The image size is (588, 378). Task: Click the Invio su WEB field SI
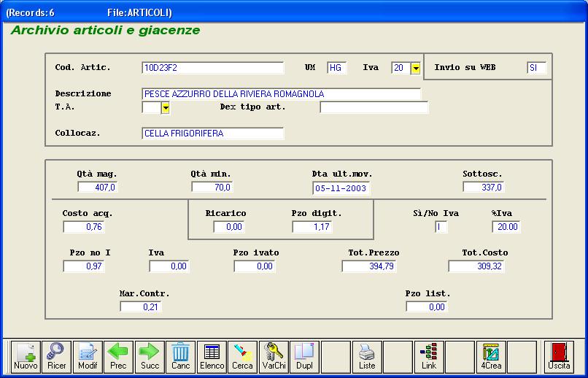(x=537, y=68)
